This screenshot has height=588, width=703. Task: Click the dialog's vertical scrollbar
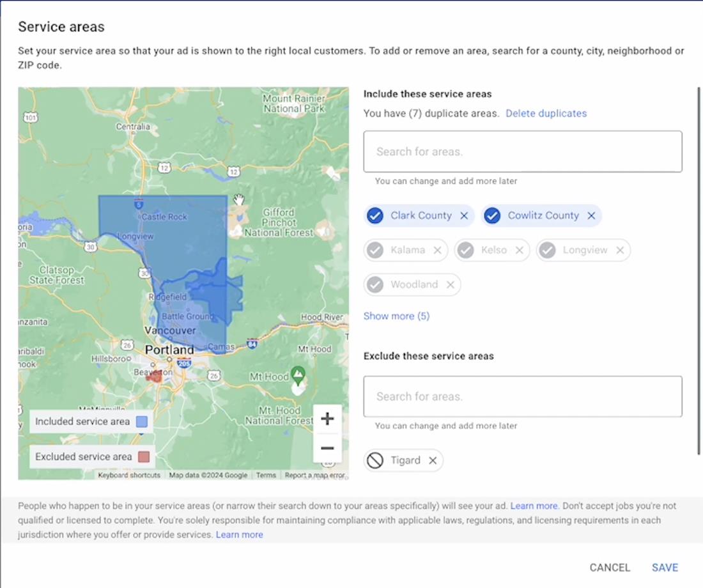pos(699,271)
